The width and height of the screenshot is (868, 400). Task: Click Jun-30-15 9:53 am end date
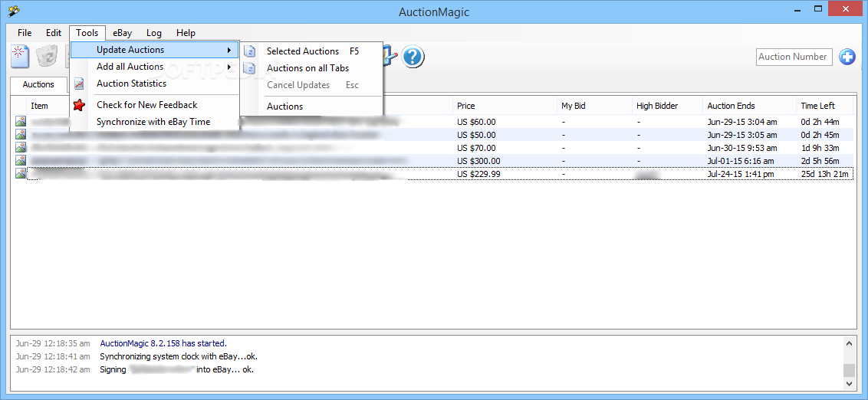(x=742, y=148)
